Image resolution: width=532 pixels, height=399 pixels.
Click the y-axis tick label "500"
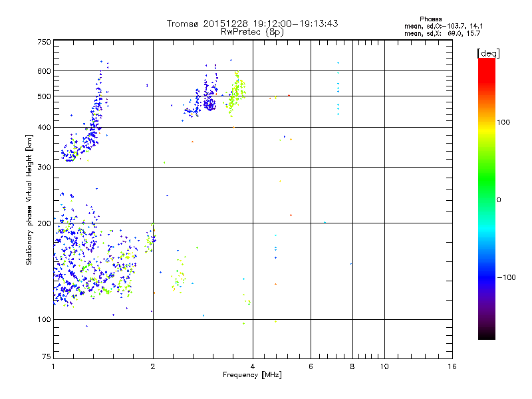(x=44, y=96)
